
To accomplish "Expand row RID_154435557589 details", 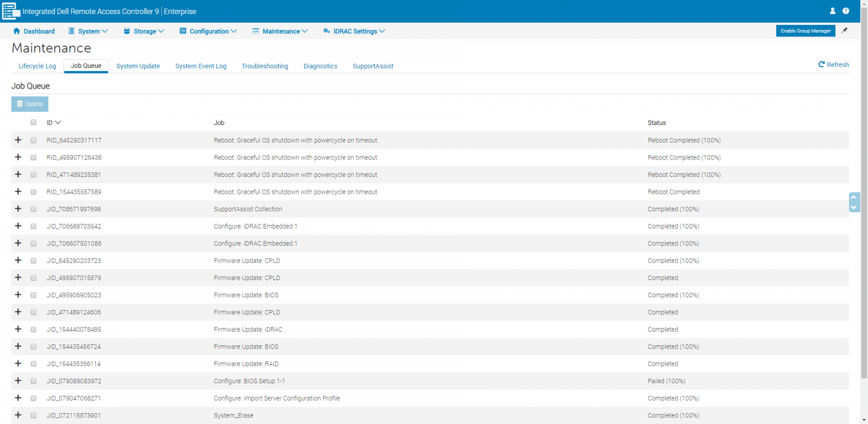I will (x=18, y=192).
